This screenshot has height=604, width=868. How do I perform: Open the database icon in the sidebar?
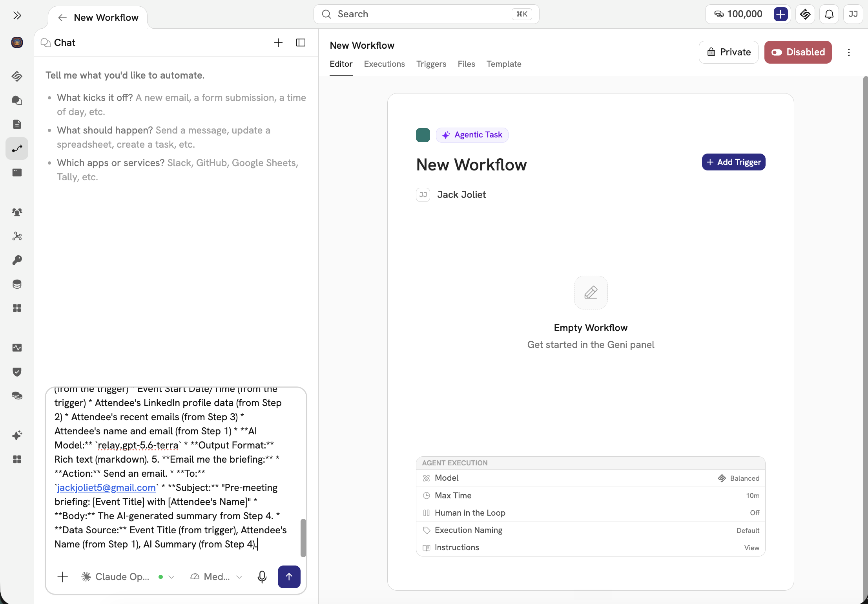[x=17, y=284]
